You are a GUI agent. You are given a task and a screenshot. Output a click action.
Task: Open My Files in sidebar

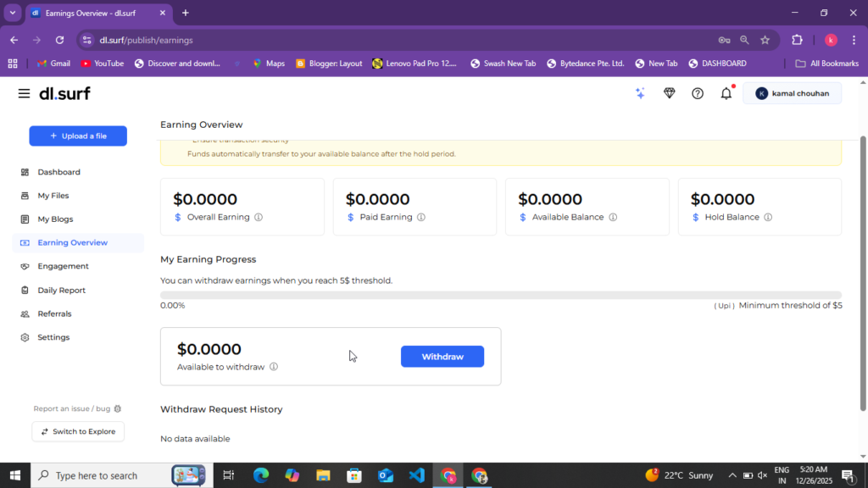[53, 196]
